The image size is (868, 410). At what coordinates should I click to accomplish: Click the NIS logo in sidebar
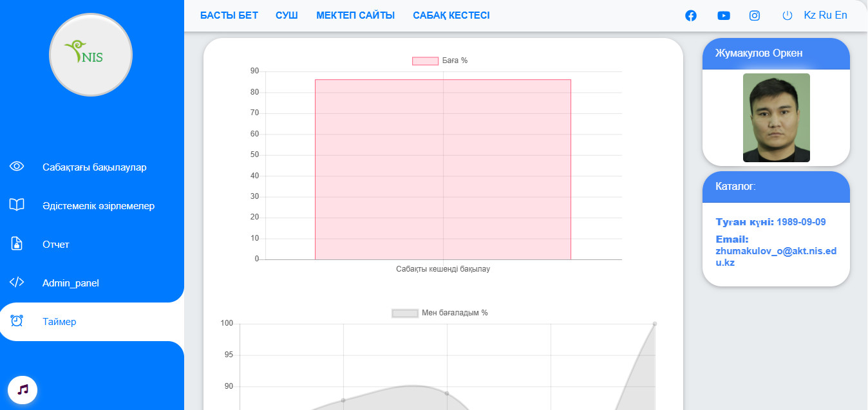pyautogui.click(x=91, y=54)
